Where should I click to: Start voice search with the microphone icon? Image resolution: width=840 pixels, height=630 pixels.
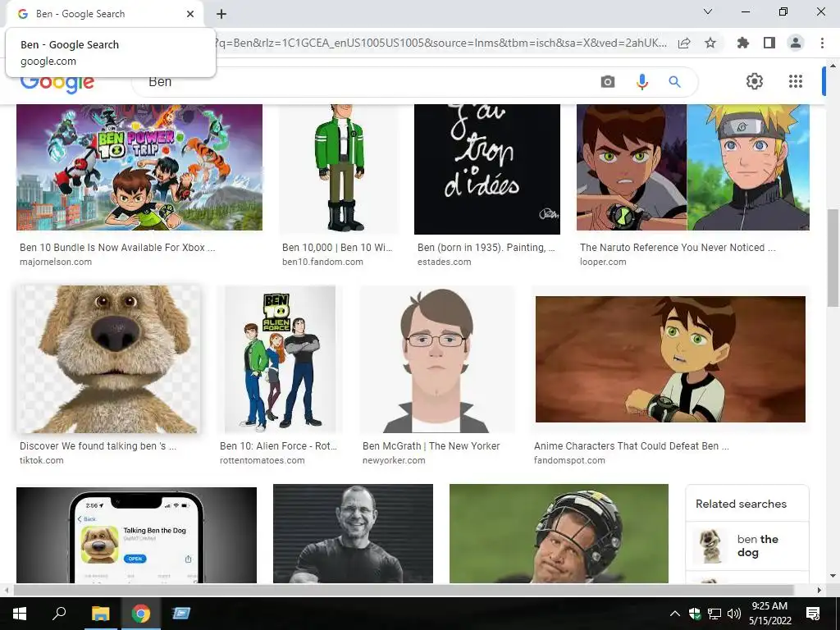pos(641,82)
